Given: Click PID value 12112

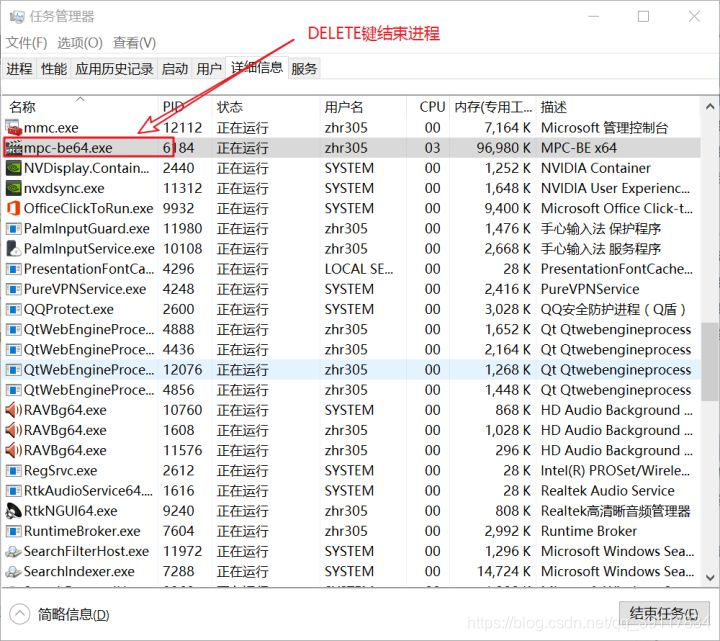Looking at the screenshot, I should tap(182, 128).
